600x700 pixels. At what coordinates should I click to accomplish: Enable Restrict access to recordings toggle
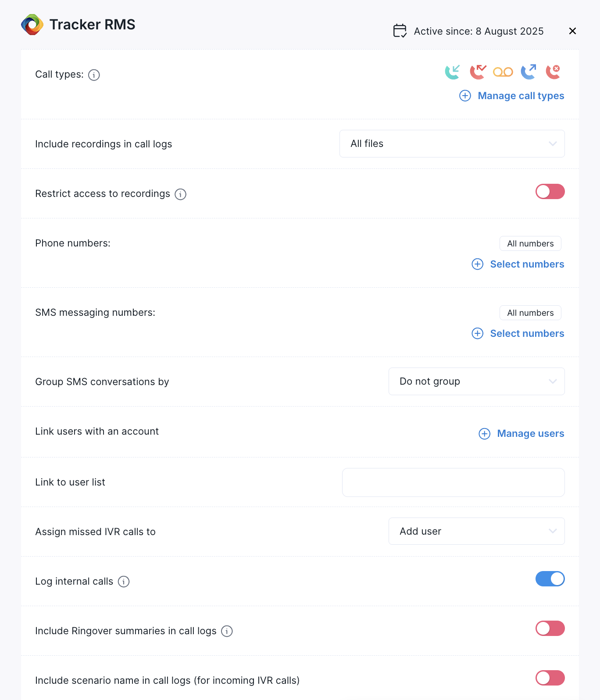pos(550,192)
